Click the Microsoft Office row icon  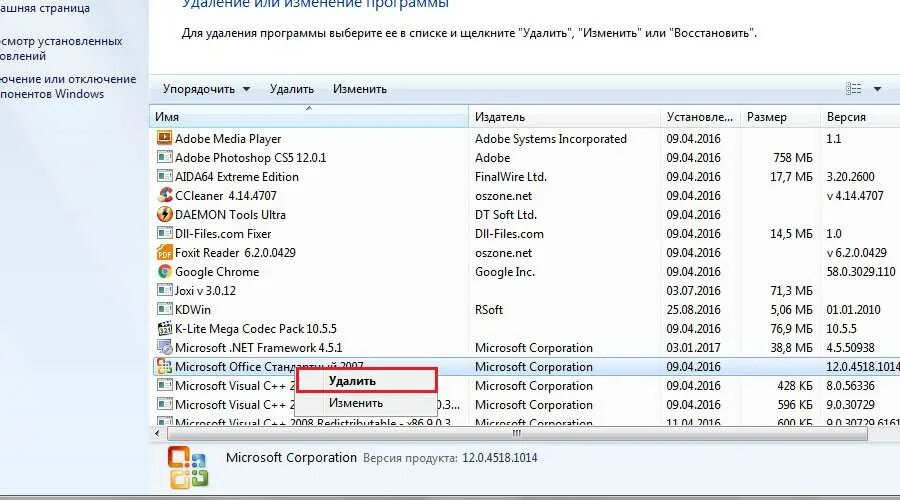pos(164,366)
